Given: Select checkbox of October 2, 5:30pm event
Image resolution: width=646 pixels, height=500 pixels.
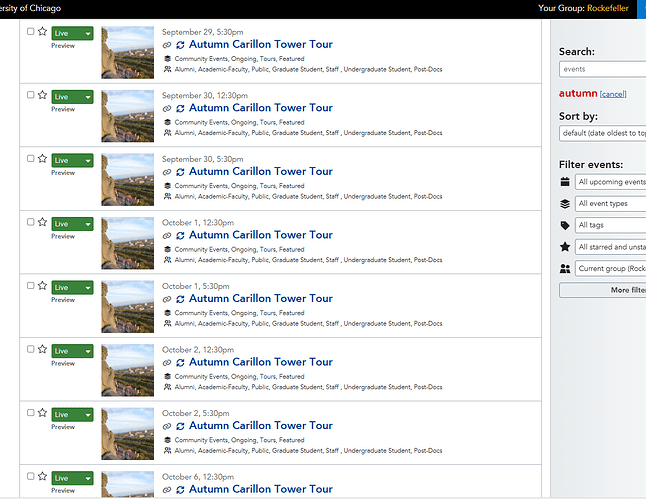Looking at the screenshot, I should (x=30, y=412).
